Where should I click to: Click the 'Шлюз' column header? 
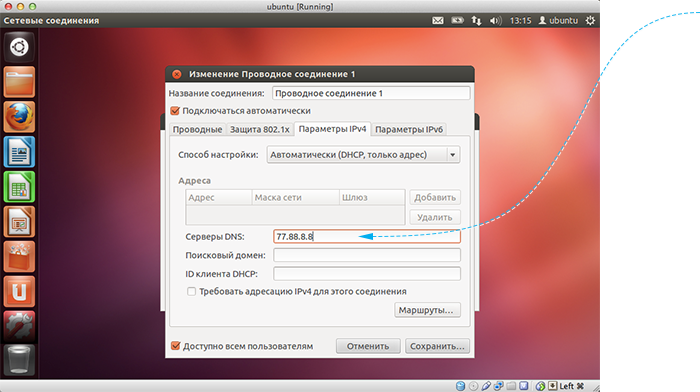(372, 197)
